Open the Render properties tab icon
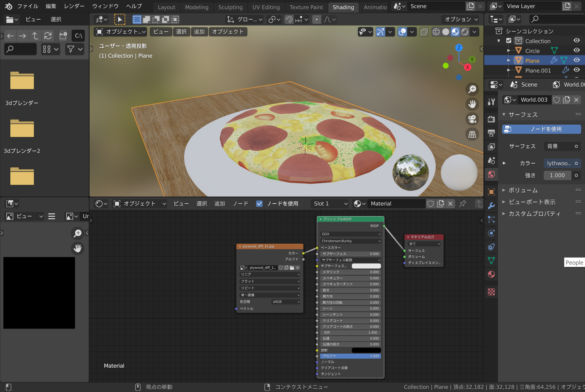 click(491, 119)
